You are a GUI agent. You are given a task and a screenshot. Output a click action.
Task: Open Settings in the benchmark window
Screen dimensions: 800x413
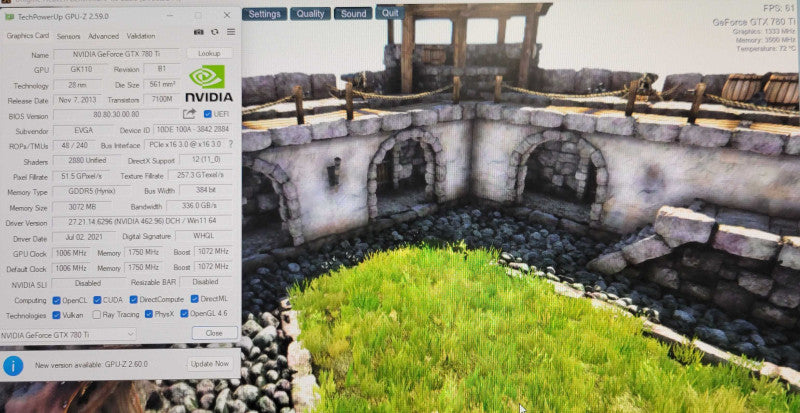[x=264, y=14]
